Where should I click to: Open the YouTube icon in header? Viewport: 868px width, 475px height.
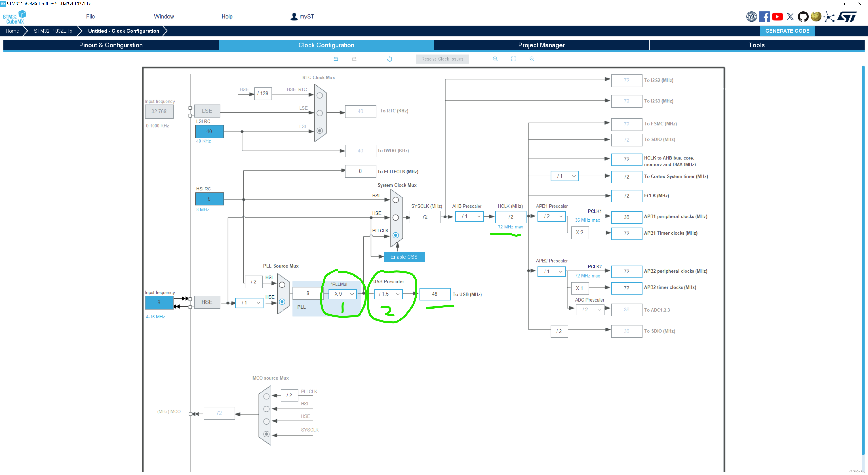pyautogui.click(x=777, y=17)
